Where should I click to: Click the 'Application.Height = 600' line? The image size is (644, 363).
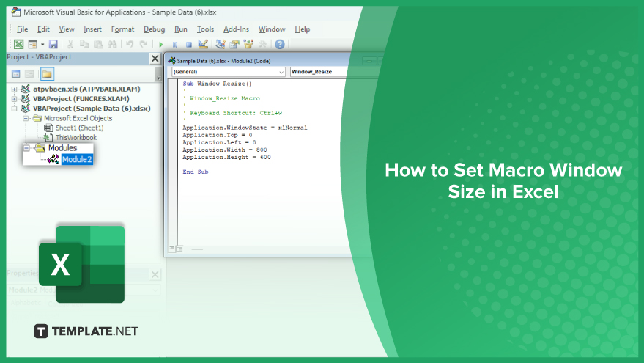pos(226,158)
